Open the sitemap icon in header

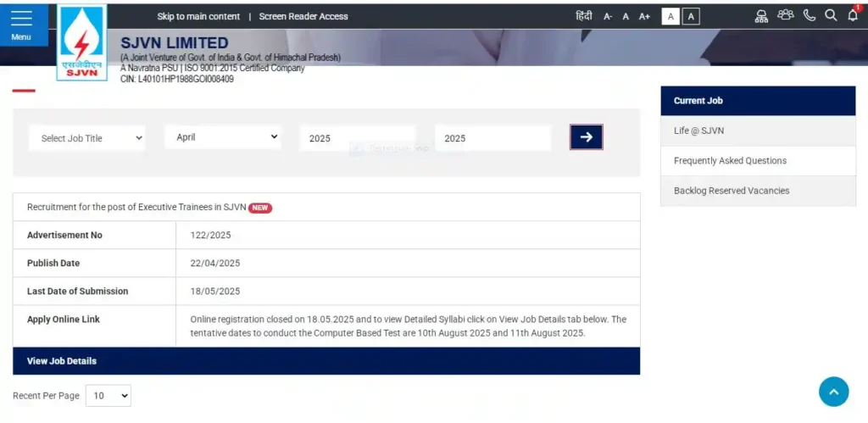pos(762,16)
